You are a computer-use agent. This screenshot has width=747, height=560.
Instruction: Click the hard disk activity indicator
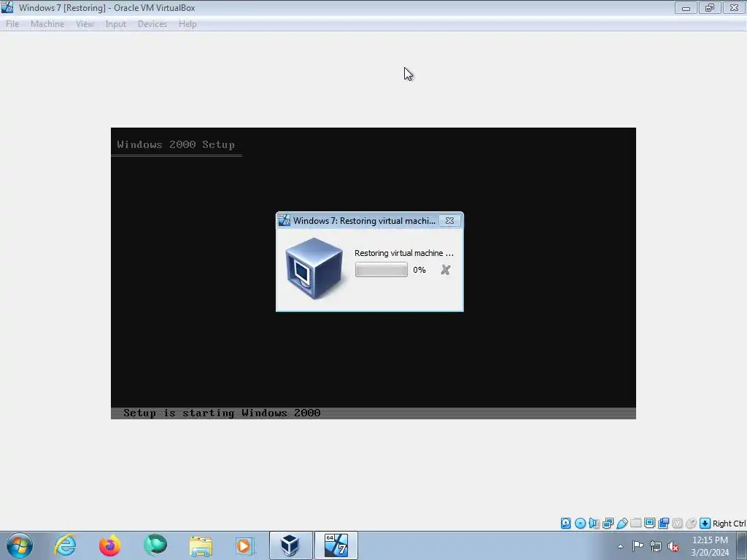(x=565, y=524)
